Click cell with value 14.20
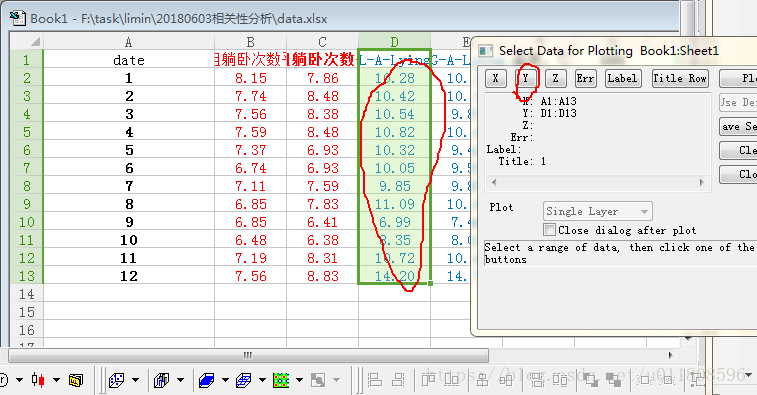 tap(394, 276)
